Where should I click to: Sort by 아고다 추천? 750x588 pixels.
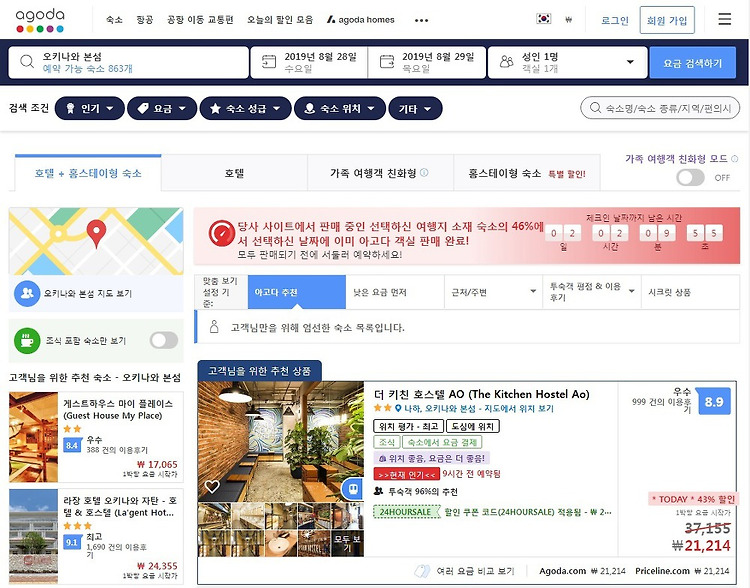(297, 292)
